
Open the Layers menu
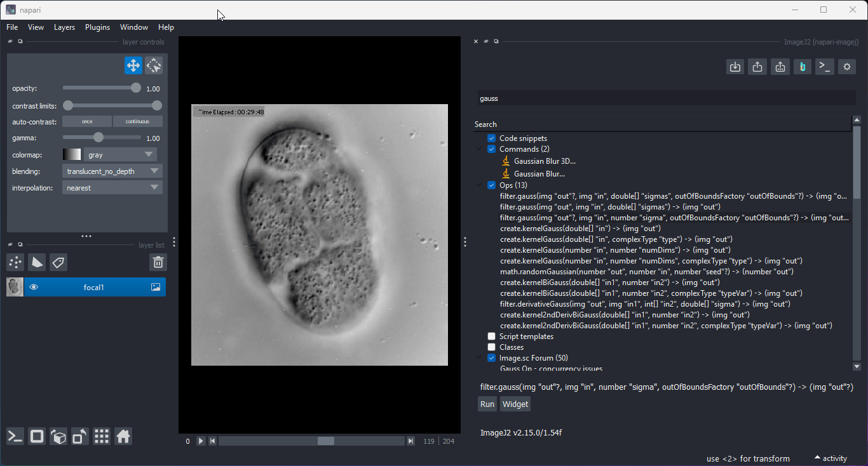[64, 27]
